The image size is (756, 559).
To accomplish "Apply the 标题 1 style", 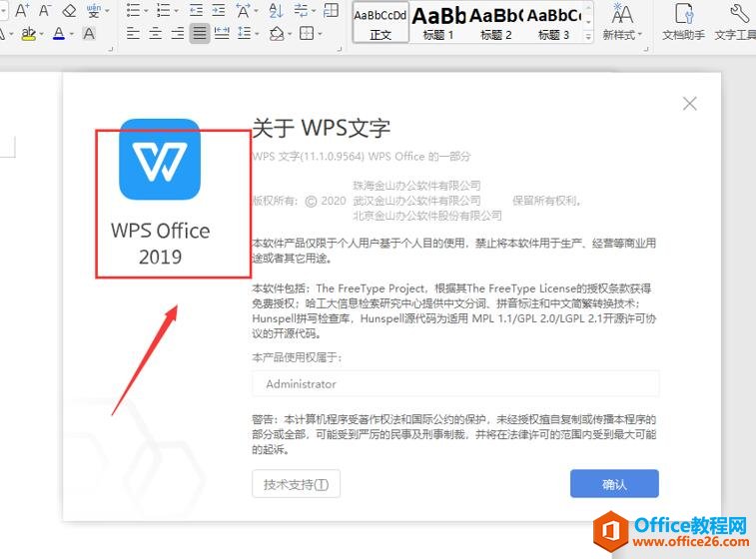I will click(x=437, y=22).
